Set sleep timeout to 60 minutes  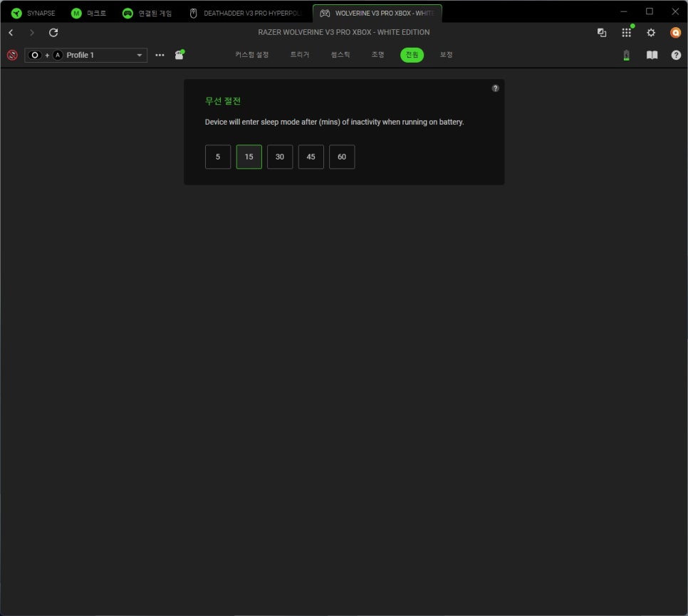(342, 157)
